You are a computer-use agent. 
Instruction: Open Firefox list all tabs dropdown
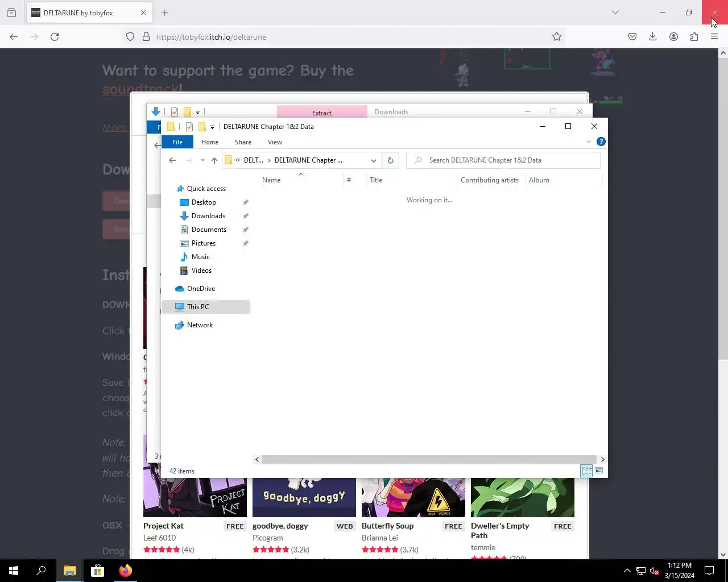click(x=615, y=13)
